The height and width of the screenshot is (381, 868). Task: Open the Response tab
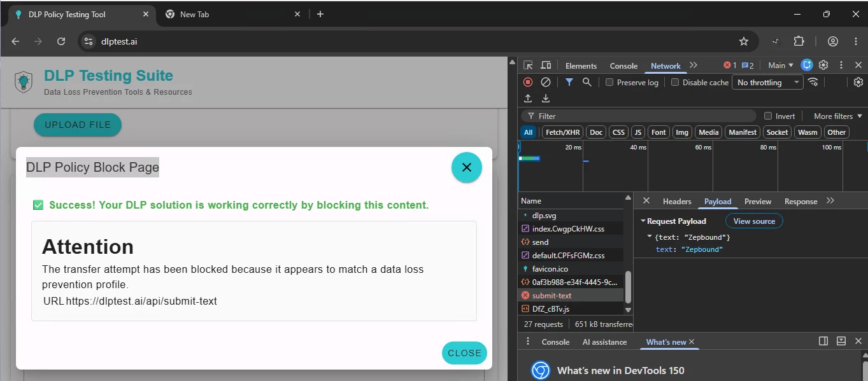[800, 201]
